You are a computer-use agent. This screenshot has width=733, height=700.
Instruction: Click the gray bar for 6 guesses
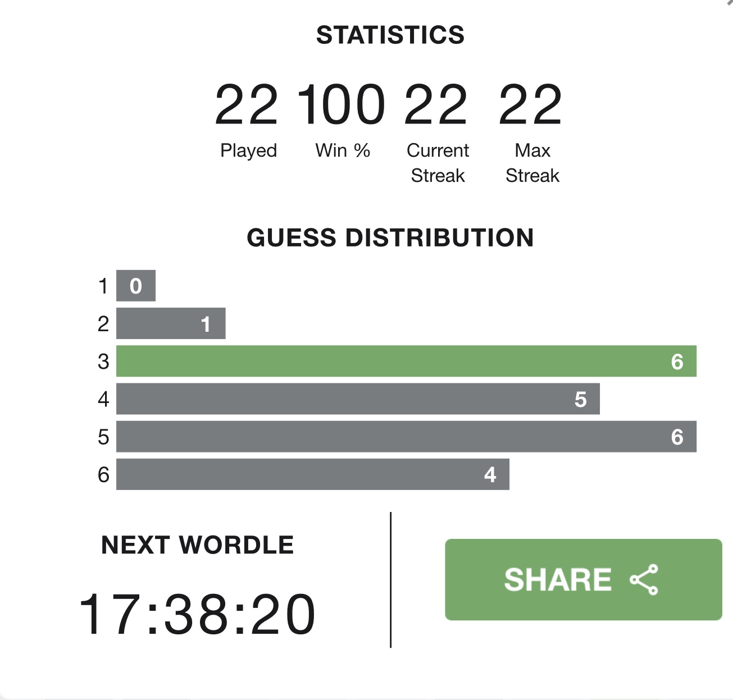tap(313, 474)
